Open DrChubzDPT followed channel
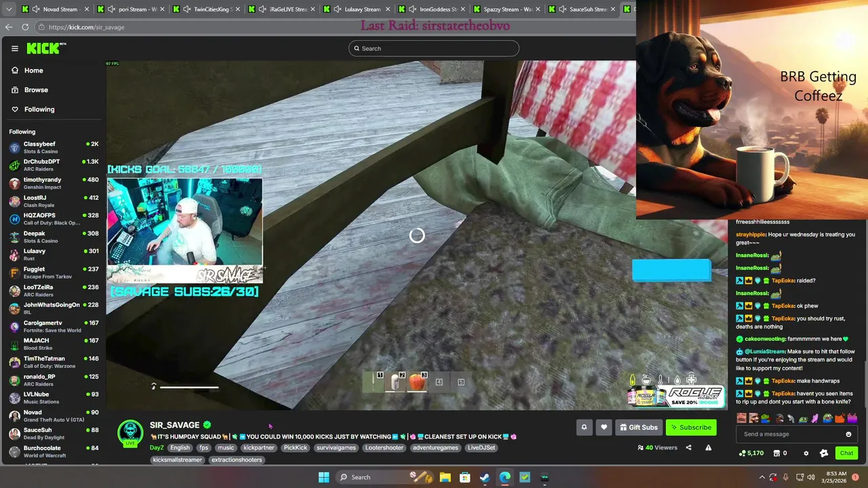This screenshot has width=868, height=488. pyautogui.click(x=53, y=165)
